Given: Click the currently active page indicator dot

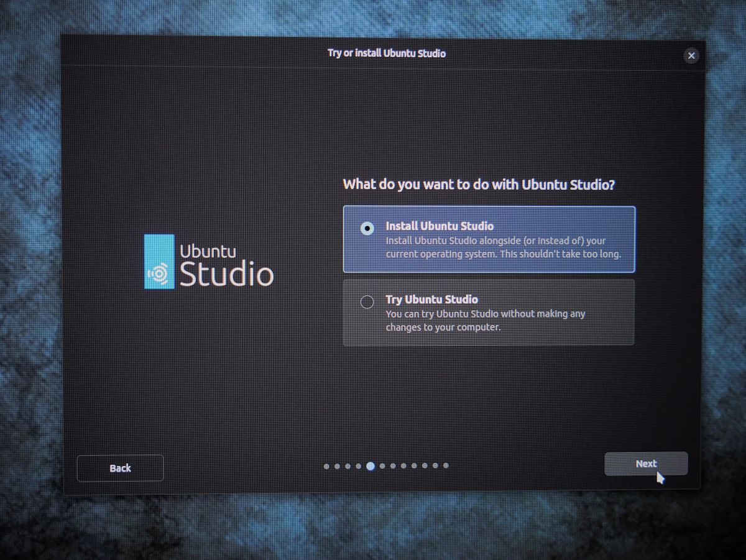Looking at the screenshot, I should tap(371, 465).
